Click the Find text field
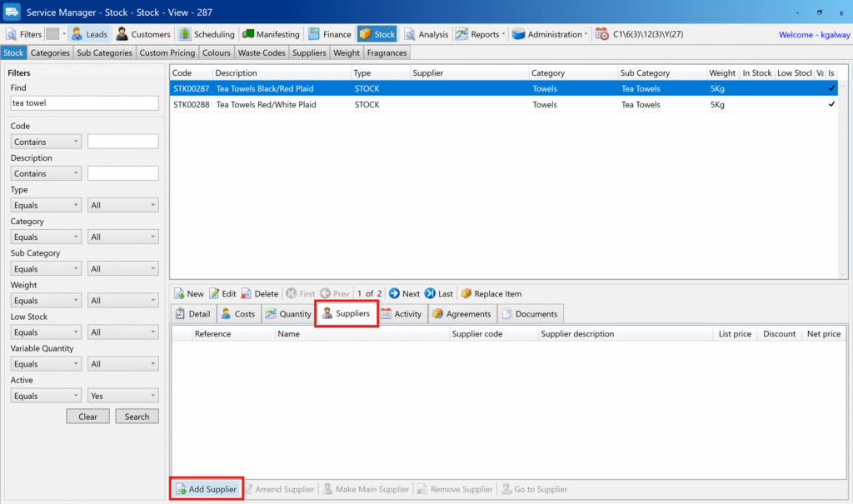This screenshot has width=853, height=504. coord(84,103)
